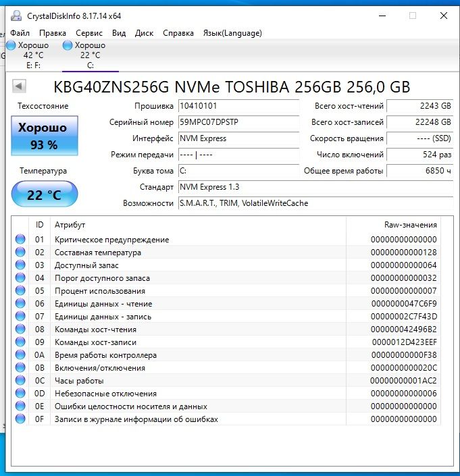The width and height of the screenshot is (460, 476).
Task: Select the Часы работы row
Action: (226, 380)
